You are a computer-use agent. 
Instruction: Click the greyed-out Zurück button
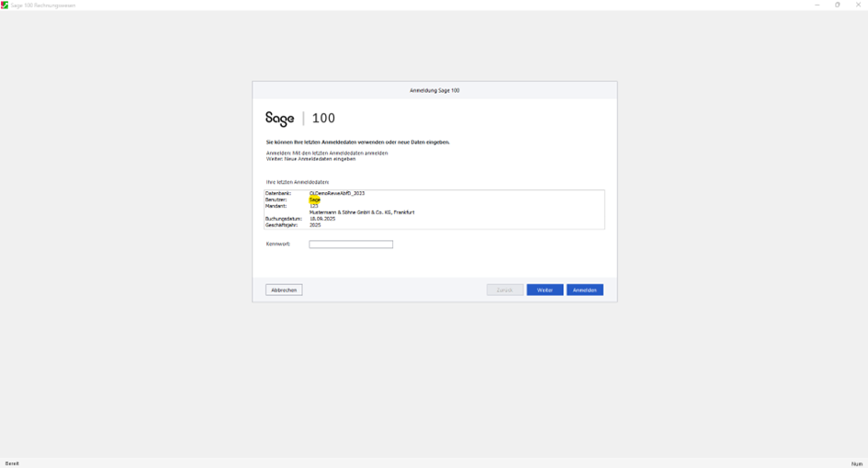click(x=504, y=290)
